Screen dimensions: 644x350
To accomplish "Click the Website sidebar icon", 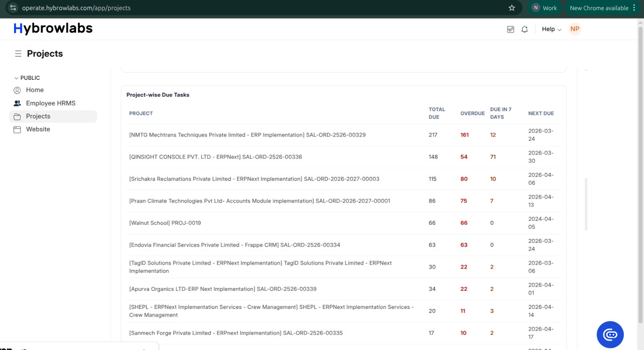I will [17, 129].
